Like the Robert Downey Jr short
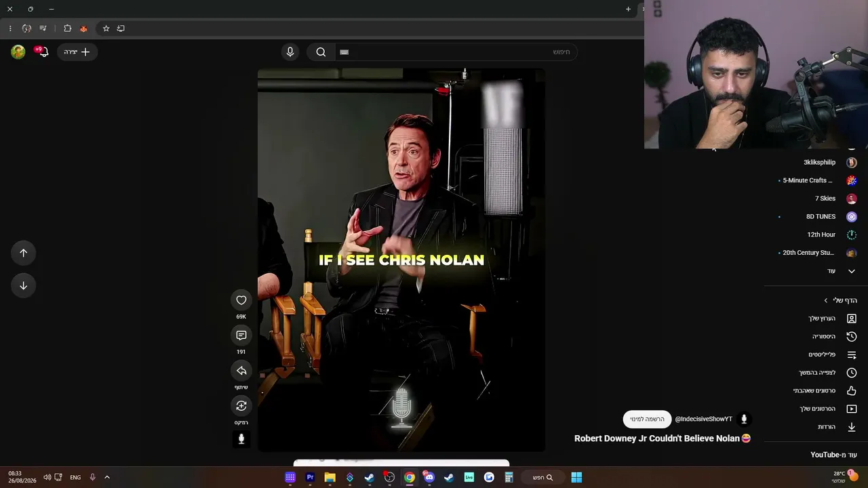The image size is (868, 488). (x=241, y=300)
